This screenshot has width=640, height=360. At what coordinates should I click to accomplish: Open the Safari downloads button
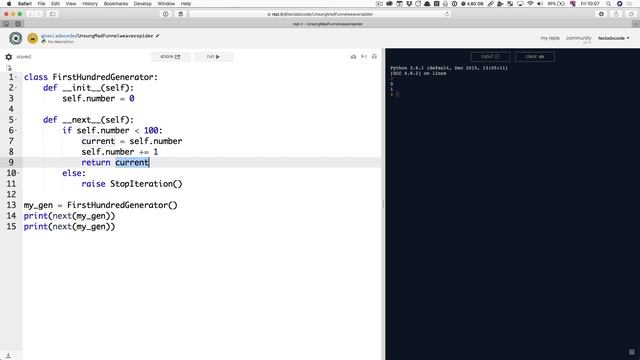pos(601,14)
